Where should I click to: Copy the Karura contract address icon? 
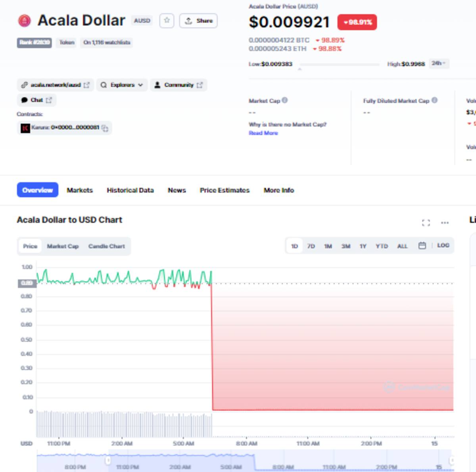click(105, 128)
